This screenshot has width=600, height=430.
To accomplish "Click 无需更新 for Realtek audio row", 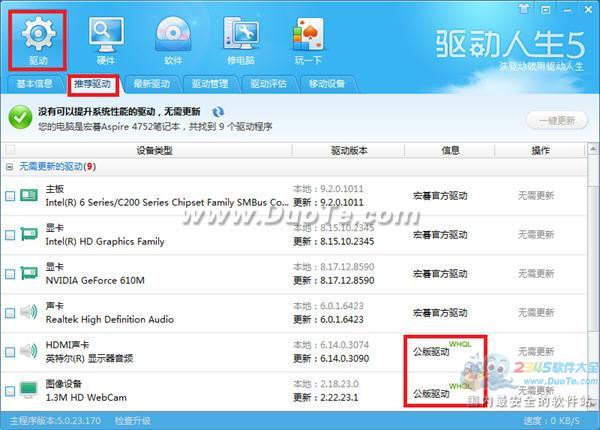I will (536, 313).
